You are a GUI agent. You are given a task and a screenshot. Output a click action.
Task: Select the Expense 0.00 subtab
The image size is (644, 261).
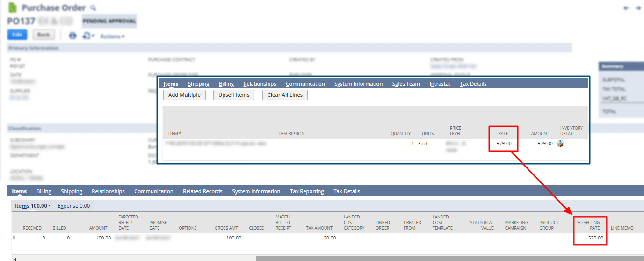tap(74, 206)
